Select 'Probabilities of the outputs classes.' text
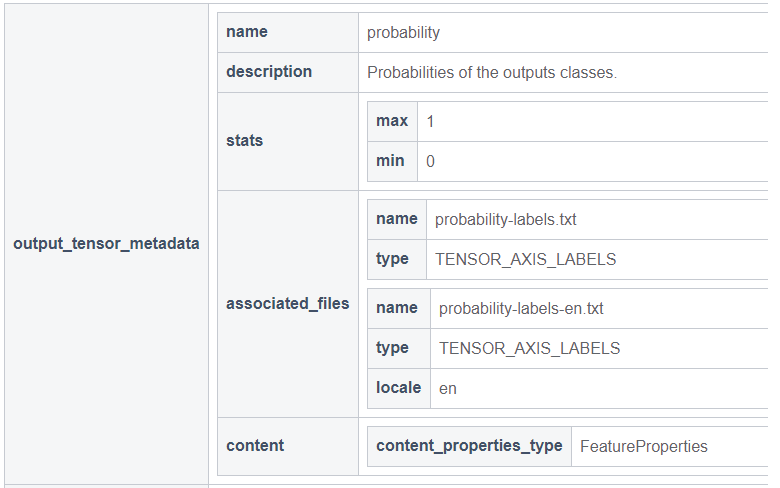The height and width of the screenshot is (488, 780). 492,72
